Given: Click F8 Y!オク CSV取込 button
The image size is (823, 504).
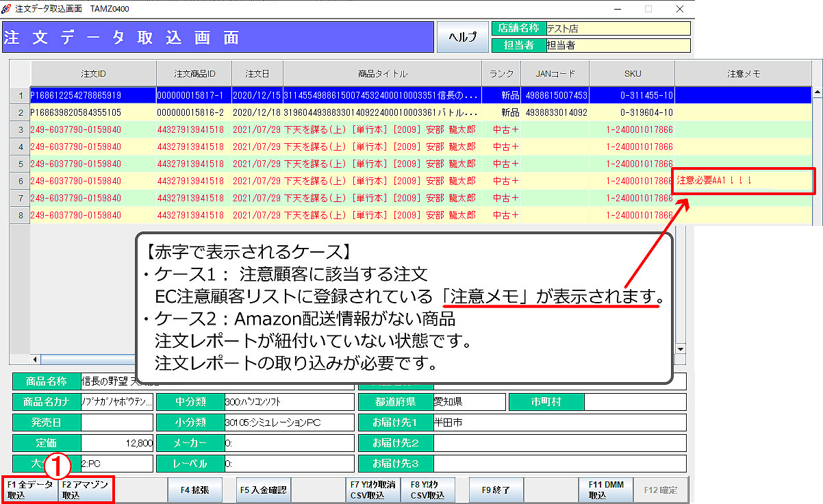Looking at the screenshot, I should [x=428, y=490].
